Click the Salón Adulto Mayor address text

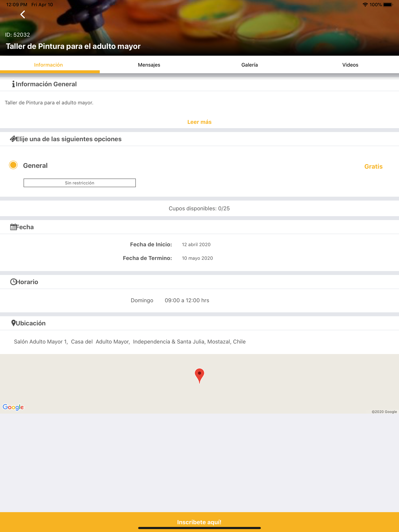[x=130, y=342]
